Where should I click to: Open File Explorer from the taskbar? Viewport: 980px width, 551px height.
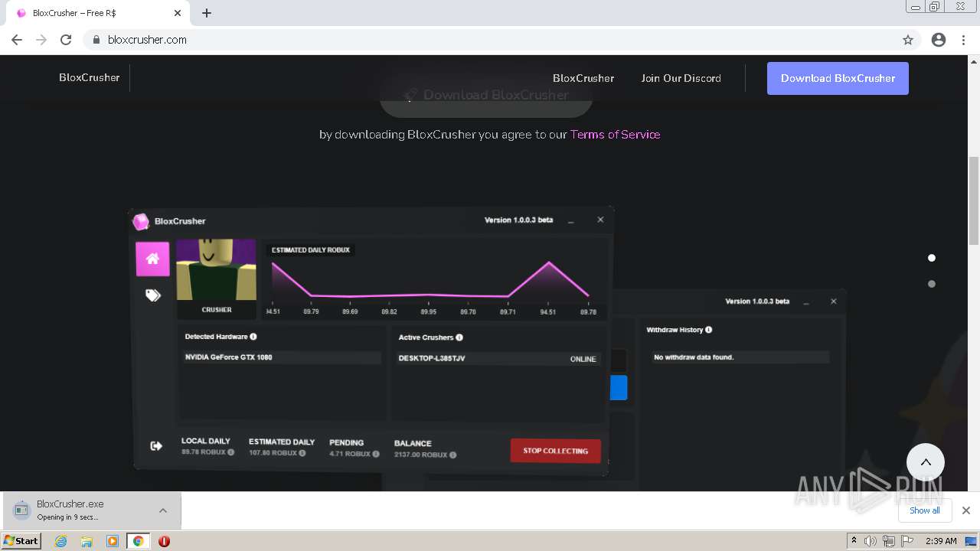click(87, 541)
